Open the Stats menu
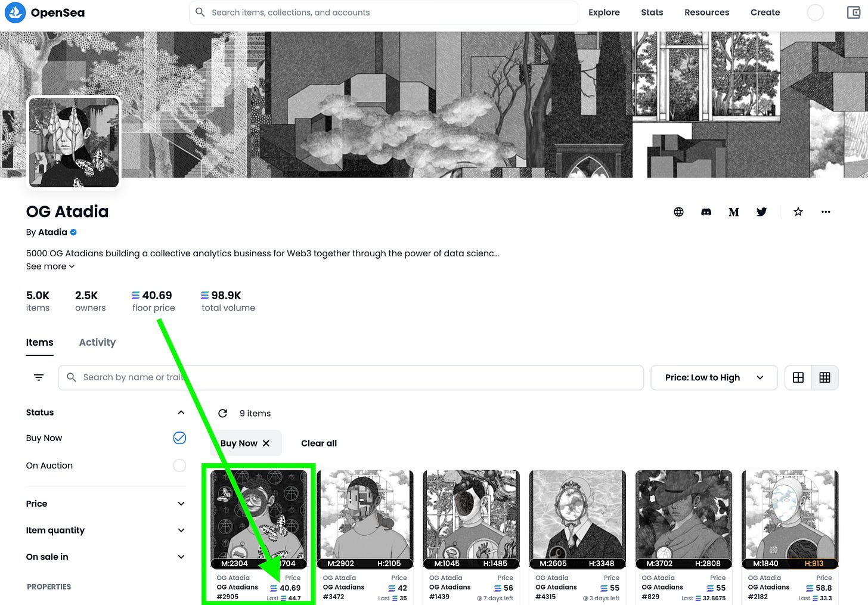Image resolution: width=868 pixels, height=605 pixels. [x=652, y=13]
